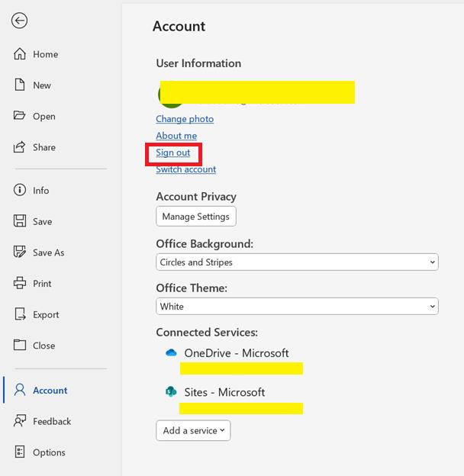Click the Open folder icon
Screen dimensions: 464x476
[x=19, y=116]
